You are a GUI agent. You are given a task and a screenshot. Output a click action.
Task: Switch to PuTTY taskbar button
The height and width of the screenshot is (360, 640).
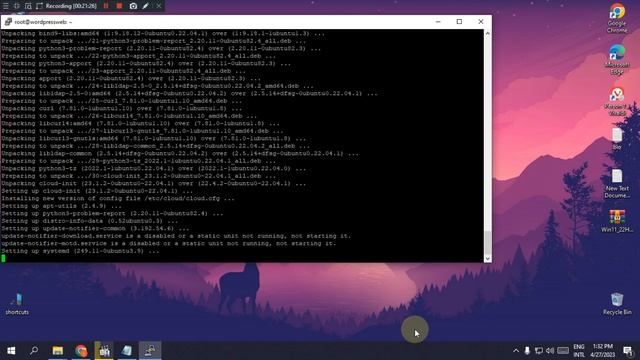[x=150, y=351]
